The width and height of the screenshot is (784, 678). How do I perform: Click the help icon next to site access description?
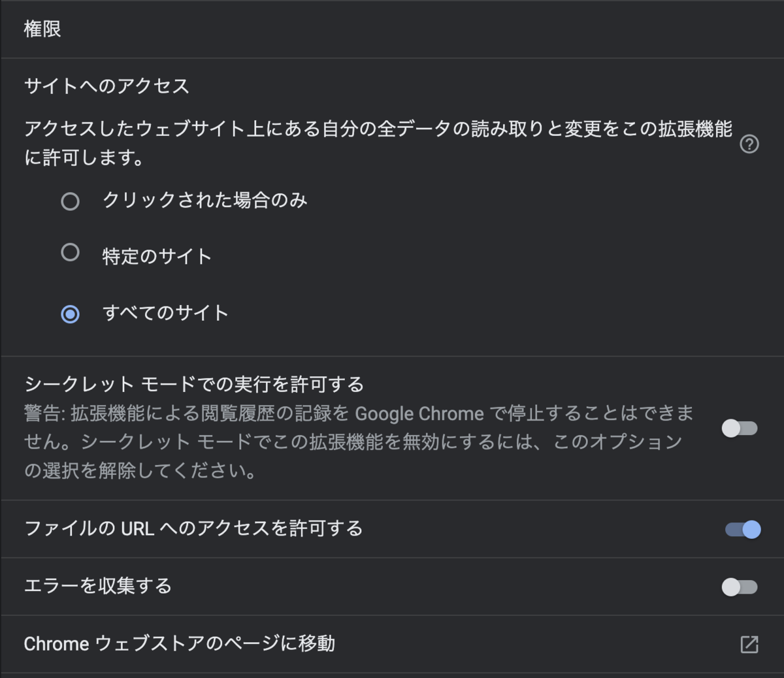[749, 144]
